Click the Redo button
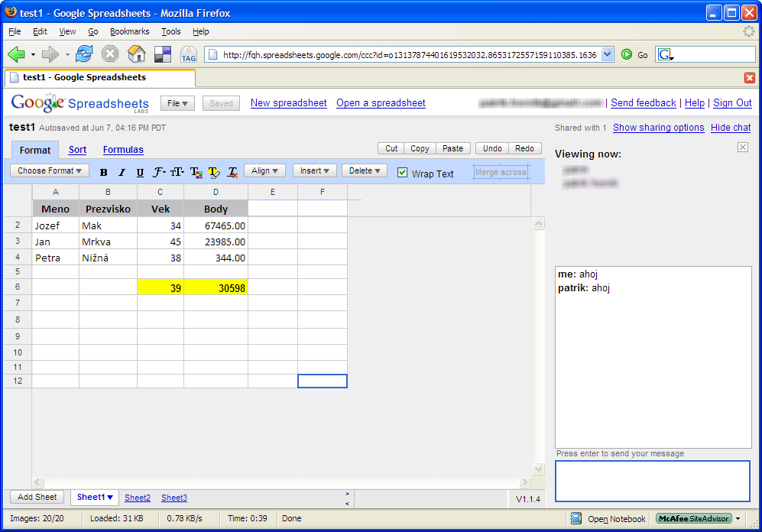762x532 pixels. click(525, 148)
